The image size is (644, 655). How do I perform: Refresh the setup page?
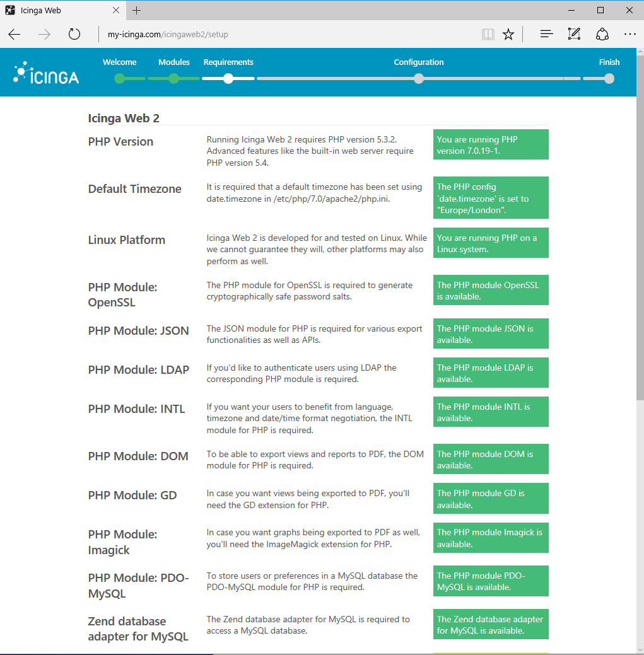click(74, 35)
